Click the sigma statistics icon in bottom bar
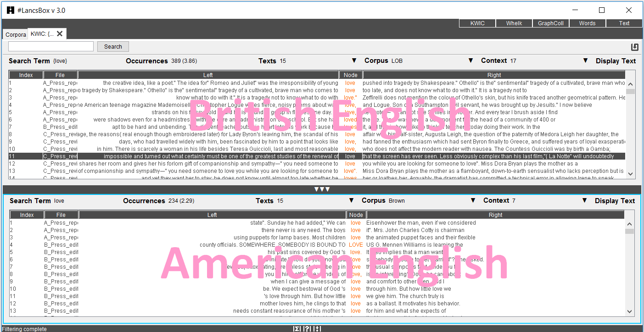644x332 pixels. [297, 328]
